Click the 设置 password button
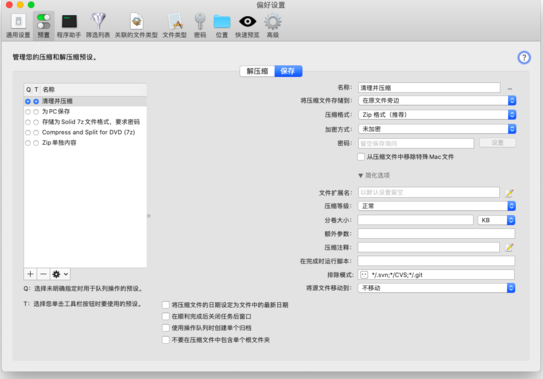543x379 pixels. pos(497,143)
